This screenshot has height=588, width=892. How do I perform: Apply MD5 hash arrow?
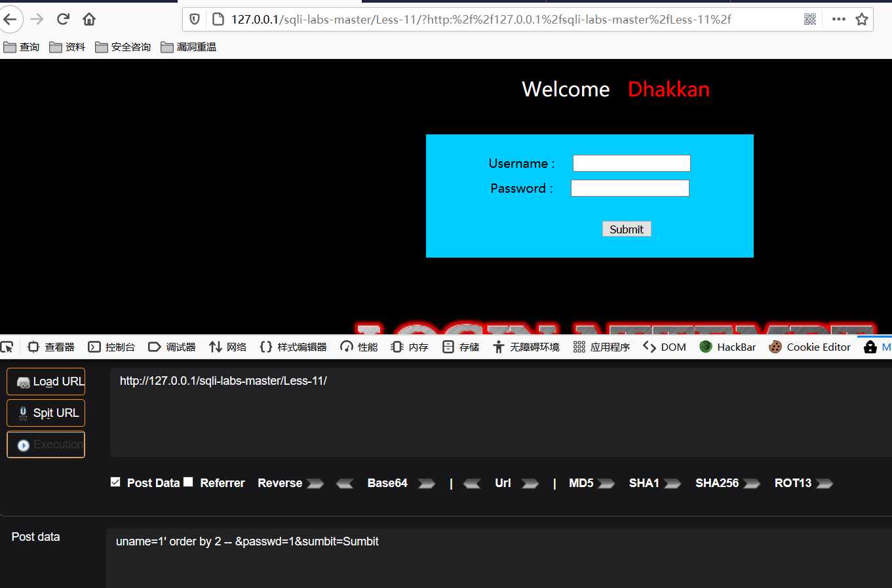tap(606, 484)
